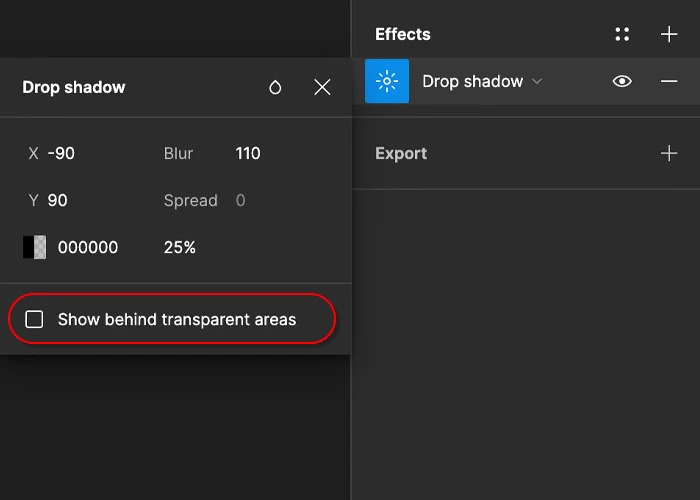Edit the hex color 000000

(x=88, y=247)
